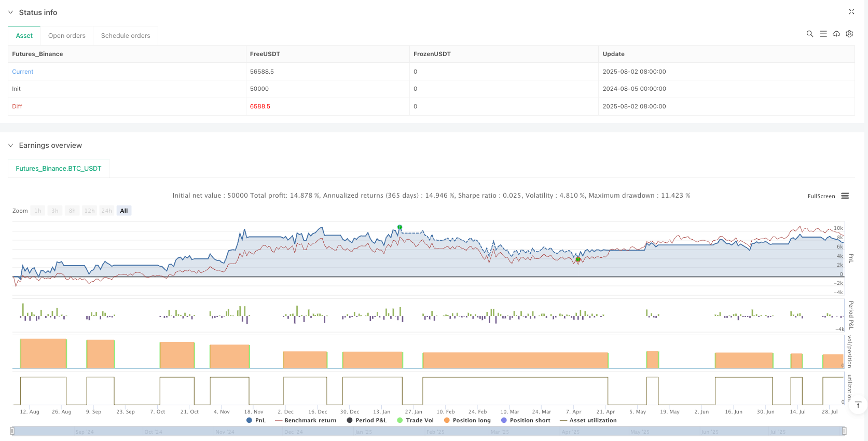Viewport: 868px width, 441px height.
Task: Open the list view hamburger icon
Action: click(x=823, y=34)
